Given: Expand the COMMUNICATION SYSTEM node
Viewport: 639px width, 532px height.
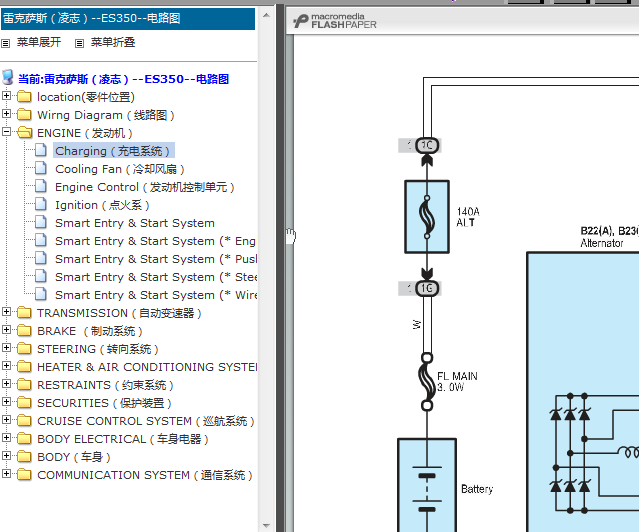Looking at the screenshot, I should pos(8,475).
